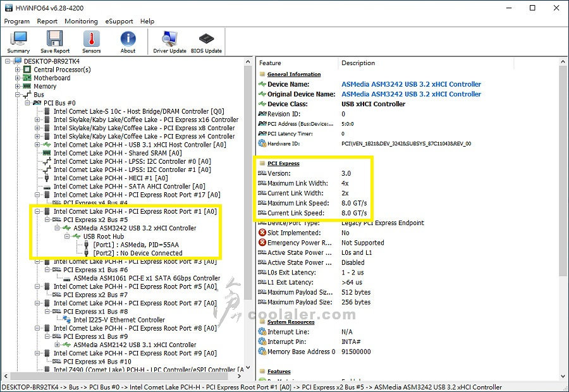Click the Interrupt Pin row icon

(x=262, y=341)
